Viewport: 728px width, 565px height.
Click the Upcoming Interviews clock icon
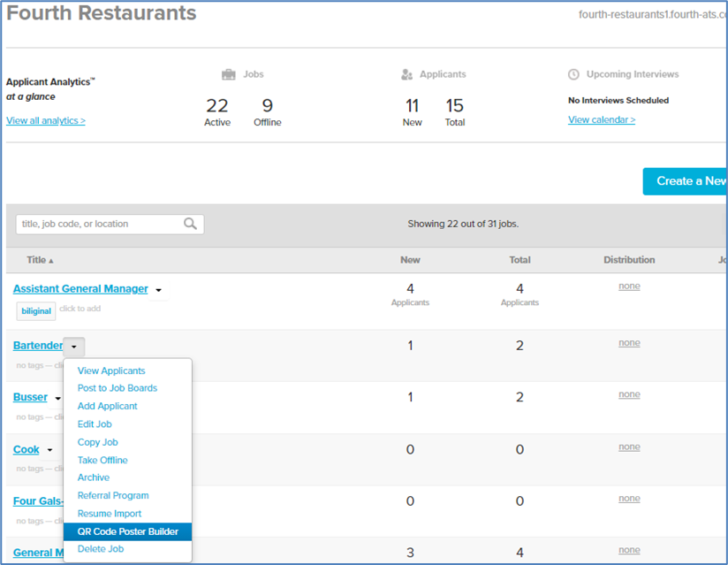click(574, 74)
